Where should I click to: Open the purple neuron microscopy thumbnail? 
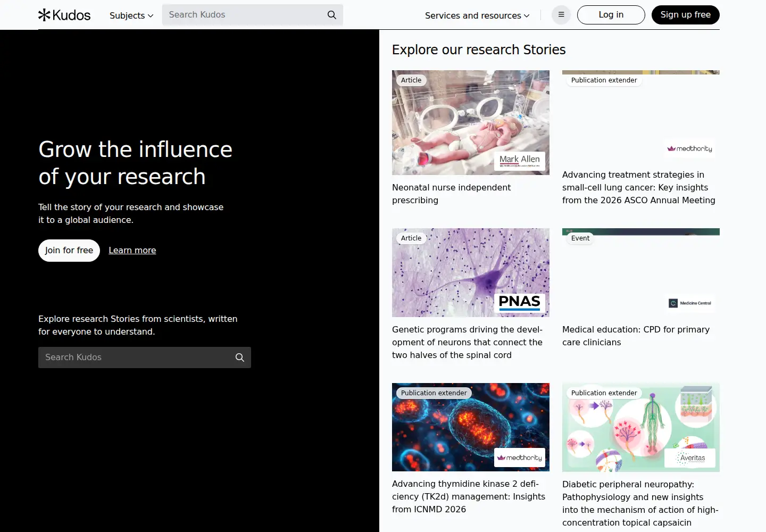471,273
